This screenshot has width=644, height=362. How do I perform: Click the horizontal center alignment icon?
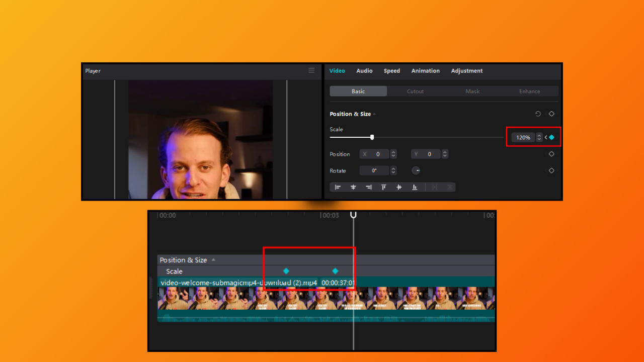pos(353,187)
